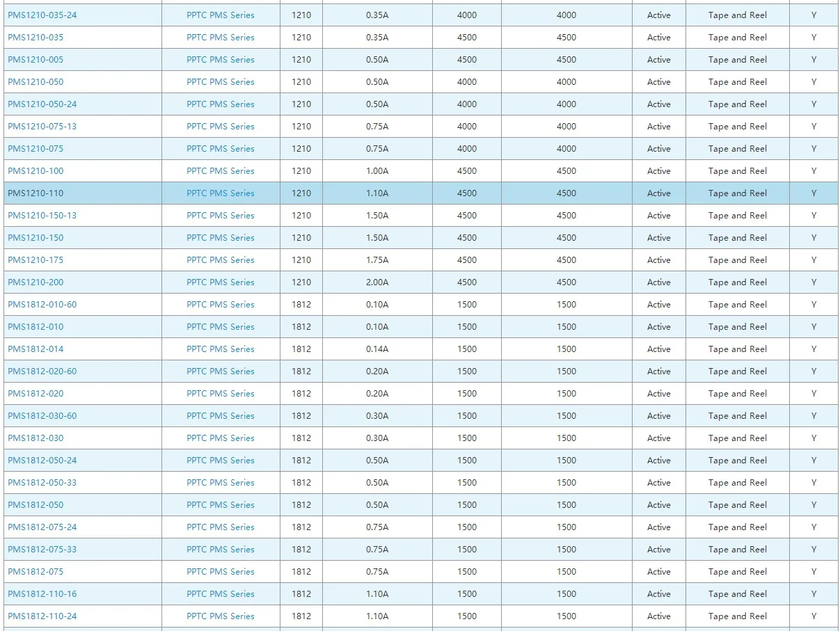Click 0.14A current in PMS1812-014 row
The height and width of the screenshot is (631, 840).
tap(377, 349)
